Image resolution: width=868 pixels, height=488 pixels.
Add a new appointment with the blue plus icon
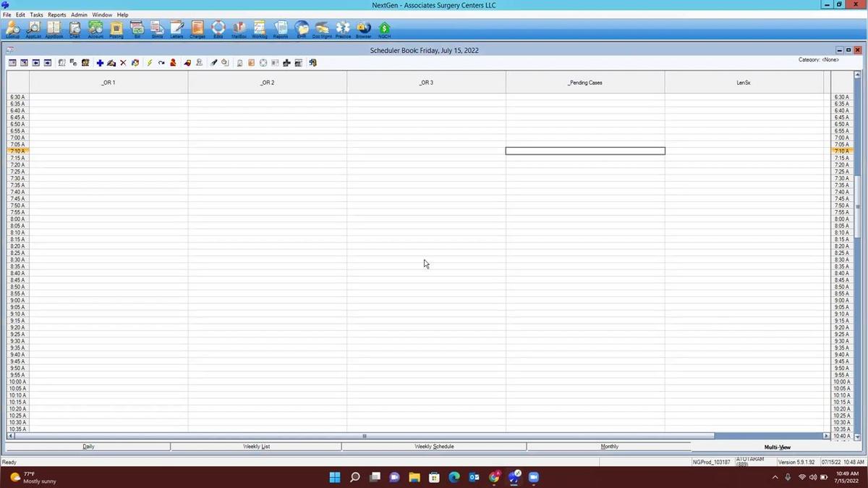[100, 62]
